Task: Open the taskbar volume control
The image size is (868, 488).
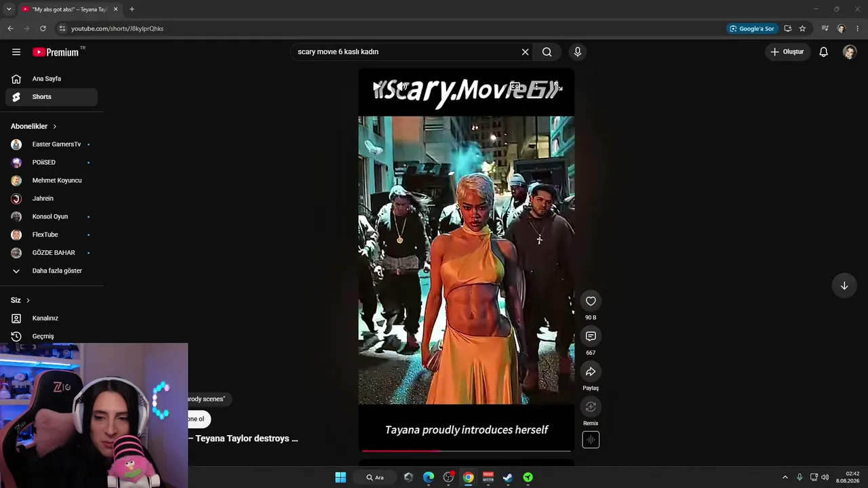Action: (825, 477)
